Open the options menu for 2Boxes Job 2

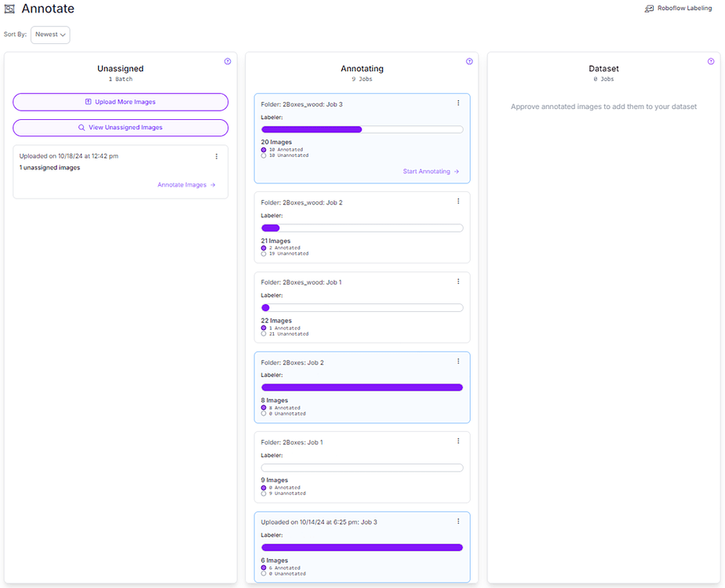point(458,361)
